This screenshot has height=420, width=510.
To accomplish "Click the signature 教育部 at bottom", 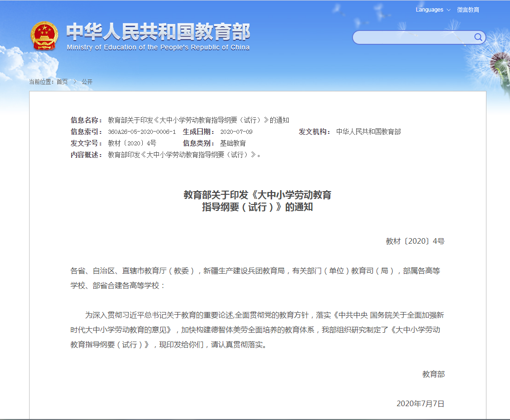I will tap(433, 374).
